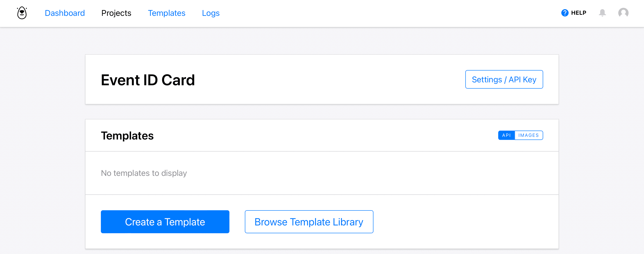644x254 pixels.
Task: View Logs in navigation bar
Action: click(211, 13)
